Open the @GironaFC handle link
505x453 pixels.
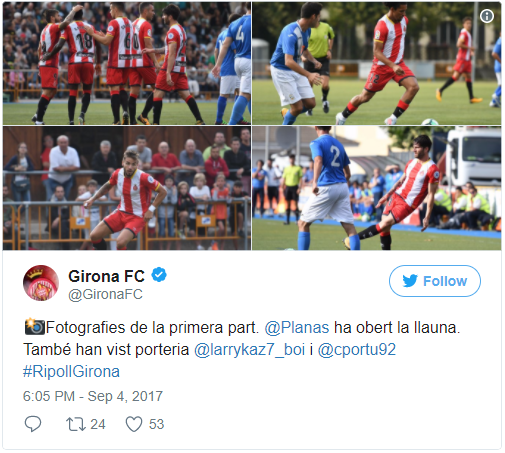point(105,294)
